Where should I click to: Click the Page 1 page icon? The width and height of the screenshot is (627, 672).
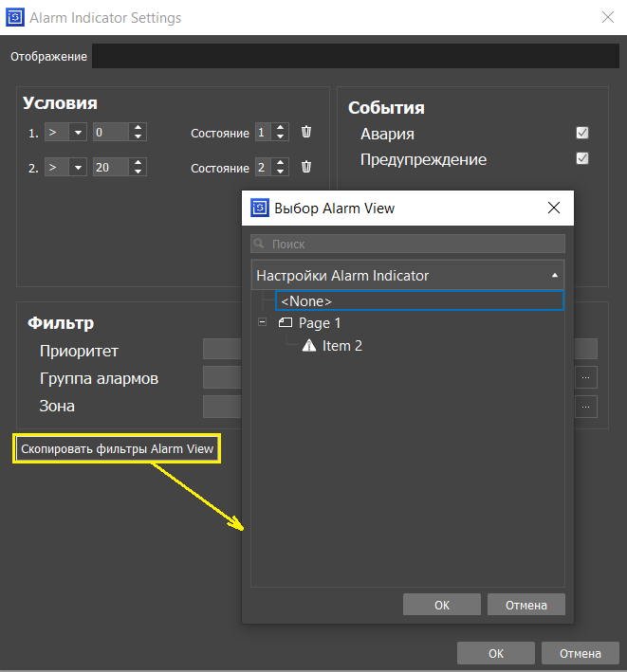(x=285, y=323)
